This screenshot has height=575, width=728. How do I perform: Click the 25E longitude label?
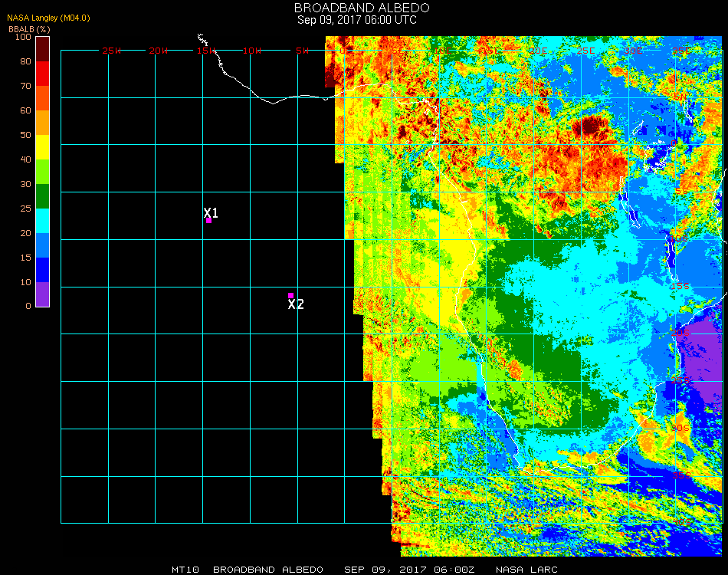[x=585, y=51]
